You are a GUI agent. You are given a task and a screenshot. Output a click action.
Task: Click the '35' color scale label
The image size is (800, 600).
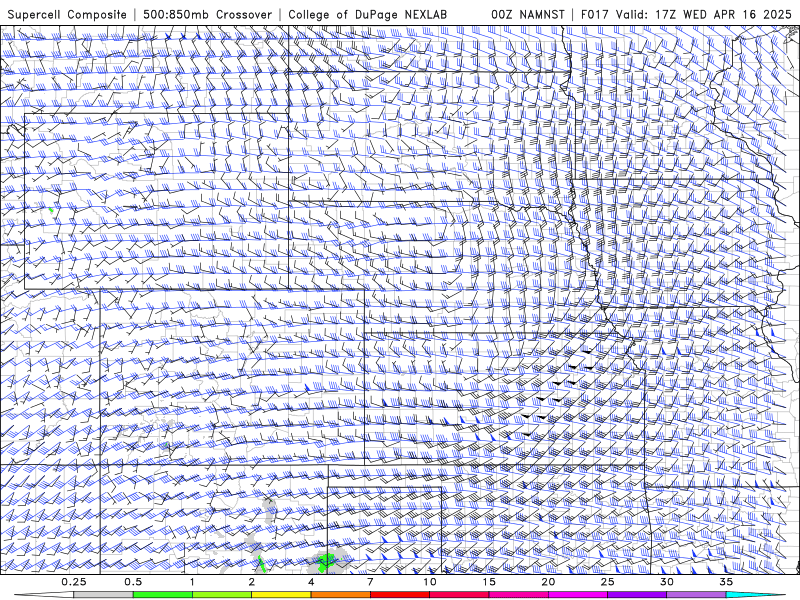[726, 582]
